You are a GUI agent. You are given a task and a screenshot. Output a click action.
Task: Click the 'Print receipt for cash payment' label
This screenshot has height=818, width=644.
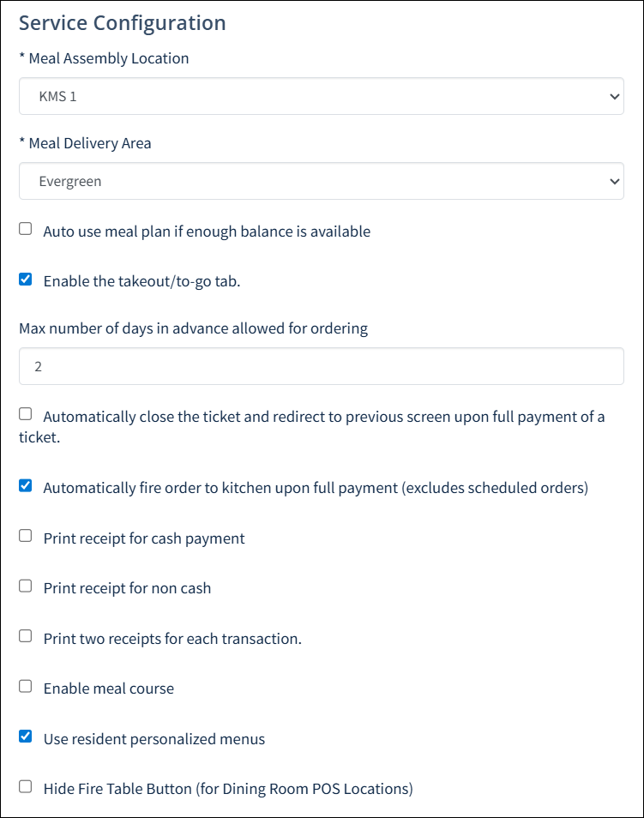(x=144, y=538)
